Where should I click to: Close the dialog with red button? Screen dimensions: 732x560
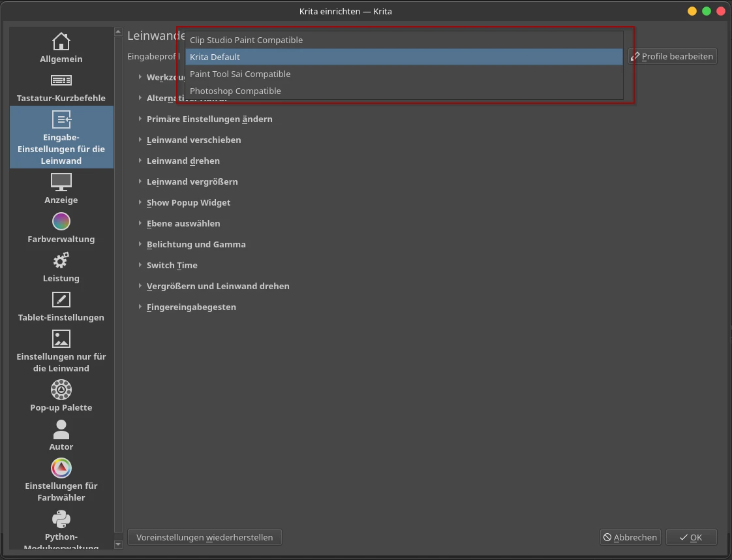(x=721, y=11)
